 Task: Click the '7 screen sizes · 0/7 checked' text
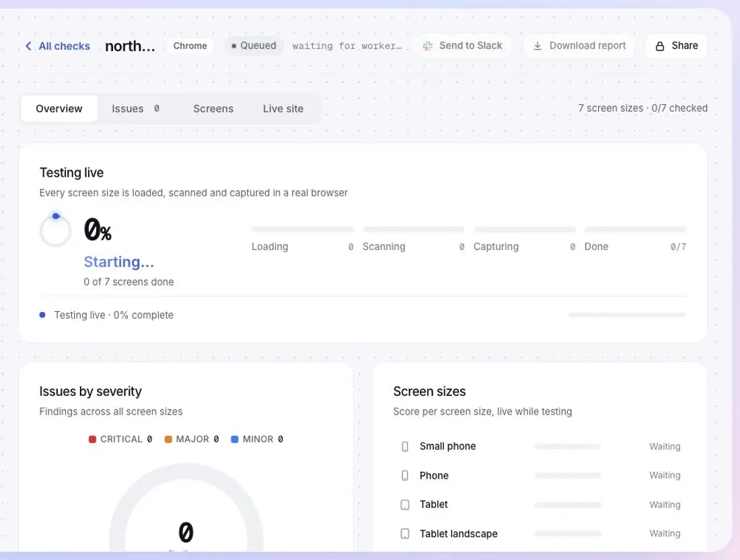642,108
